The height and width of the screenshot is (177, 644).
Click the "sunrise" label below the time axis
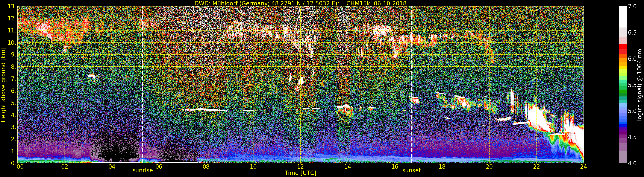pyautogui.click(x=142, y=171)
